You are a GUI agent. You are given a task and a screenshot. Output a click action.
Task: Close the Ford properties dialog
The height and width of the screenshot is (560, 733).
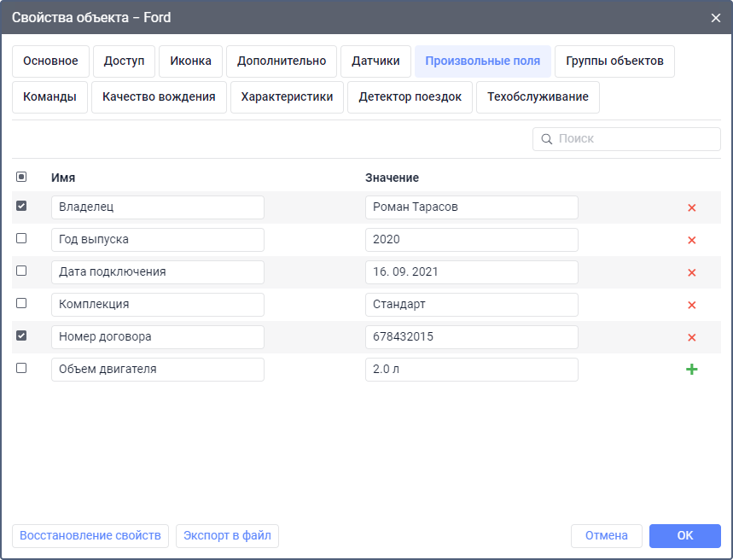pyautogui.click(x=715, y=17)
